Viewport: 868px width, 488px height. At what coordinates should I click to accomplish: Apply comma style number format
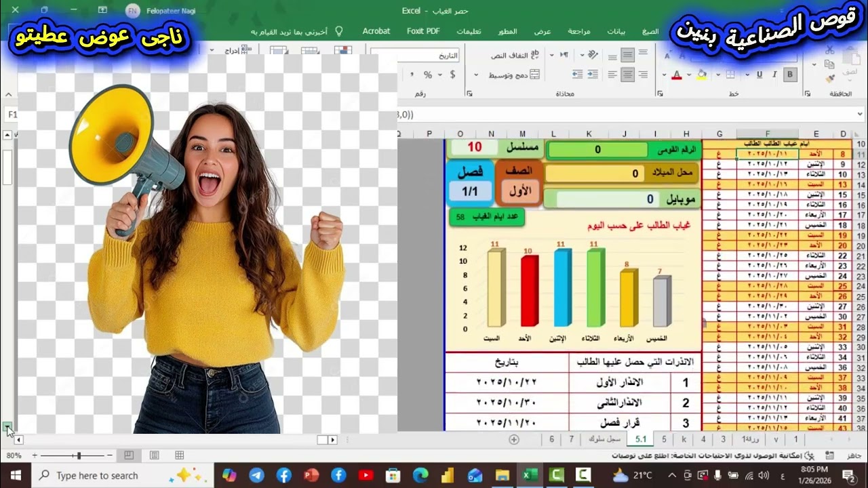coord(411,75)
